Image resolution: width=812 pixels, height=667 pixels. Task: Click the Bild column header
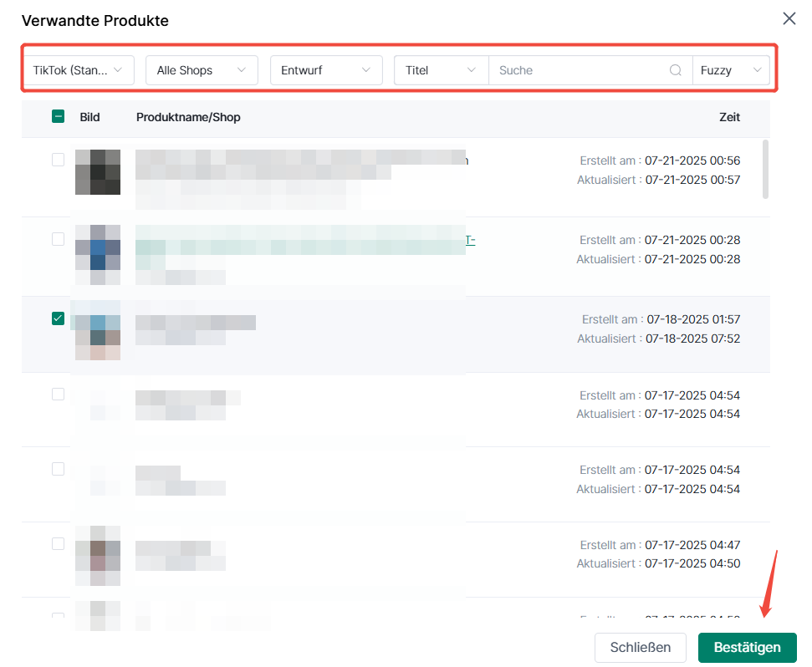click(x=89, y=118)
